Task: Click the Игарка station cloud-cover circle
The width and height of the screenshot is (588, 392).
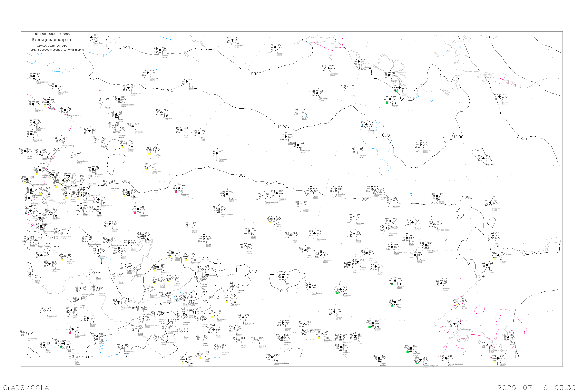Action: tap(160, 50)
